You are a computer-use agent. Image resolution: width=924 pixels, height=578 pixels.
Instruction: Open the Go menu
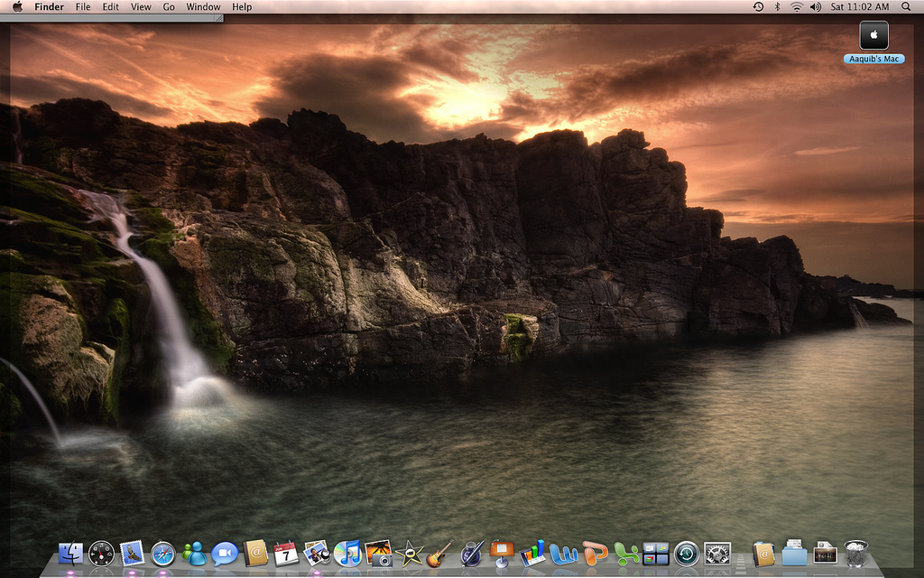[x=169, y=6]
